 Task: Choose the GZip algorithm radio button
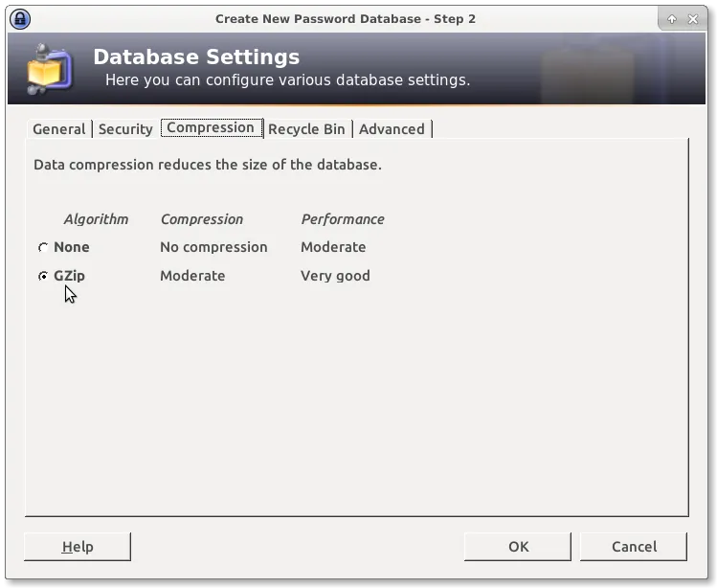(x=43, y=276)
